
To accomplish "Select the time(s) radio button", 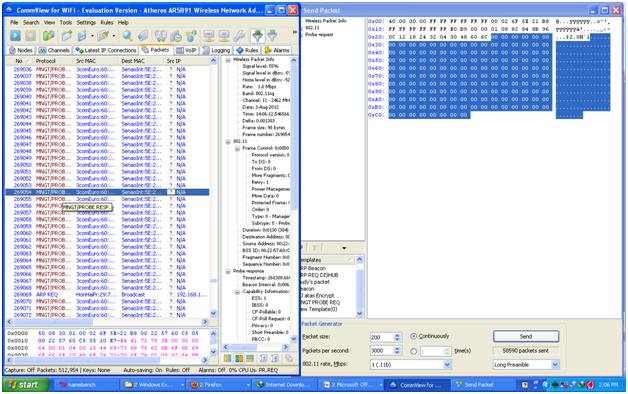I will (414, 351).
